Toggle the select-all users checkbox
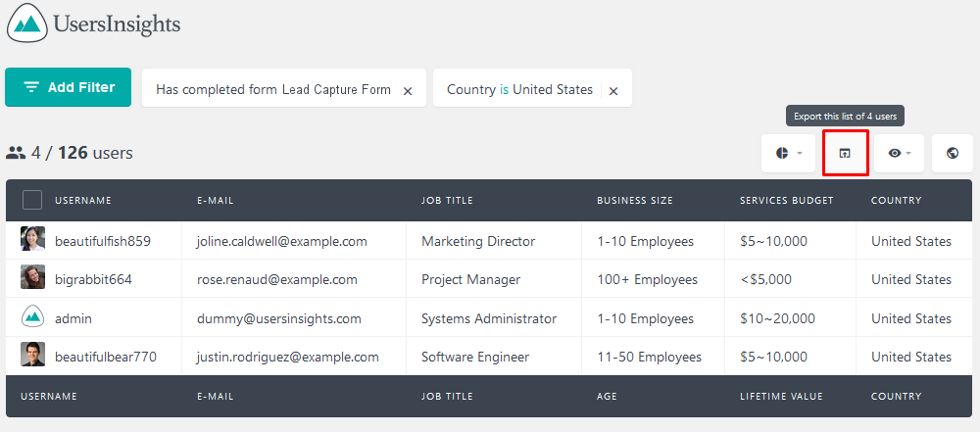The height and width of the screenshot is (432, 980). pos(32,201)
